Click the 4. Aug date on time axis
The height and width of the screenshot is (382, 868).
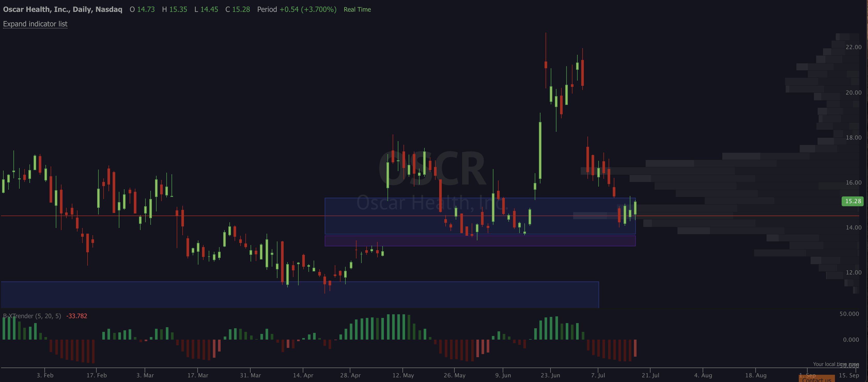[703, 375]
